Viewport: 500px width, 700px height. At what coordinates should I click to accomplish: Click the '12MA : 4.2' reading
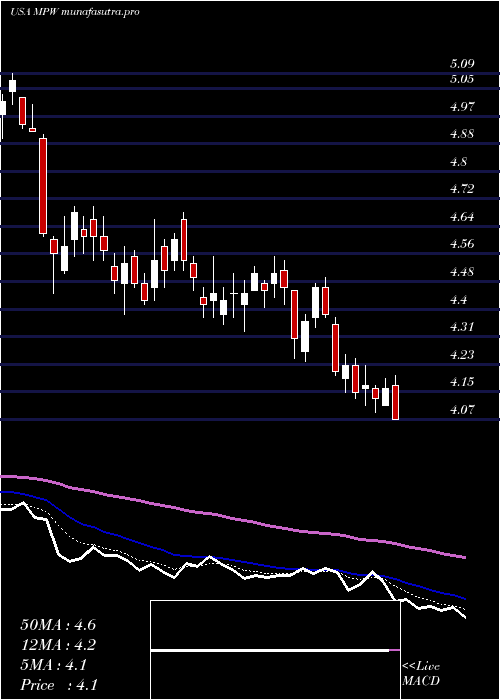point(58,645)
